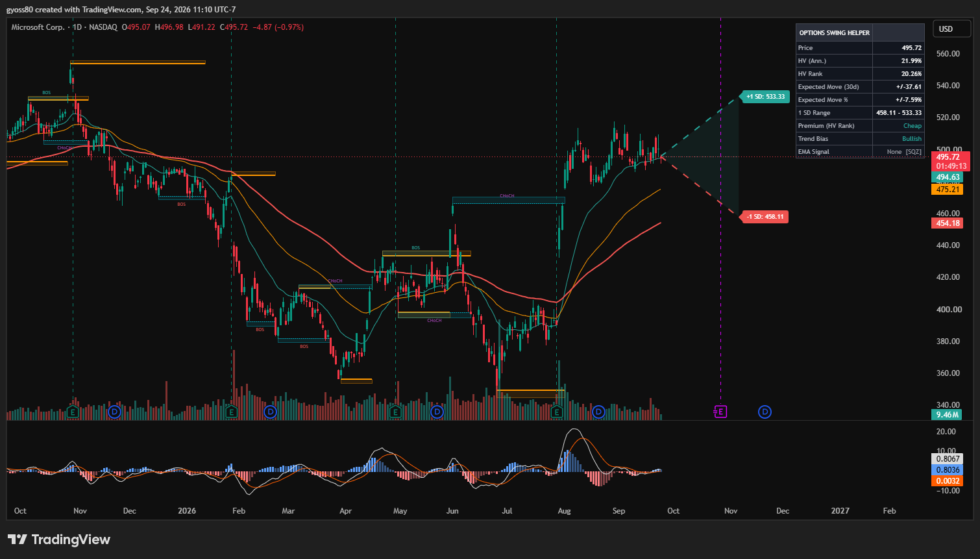
Task: Click the 2027 label on the time axis
Action: pos(840,511)
